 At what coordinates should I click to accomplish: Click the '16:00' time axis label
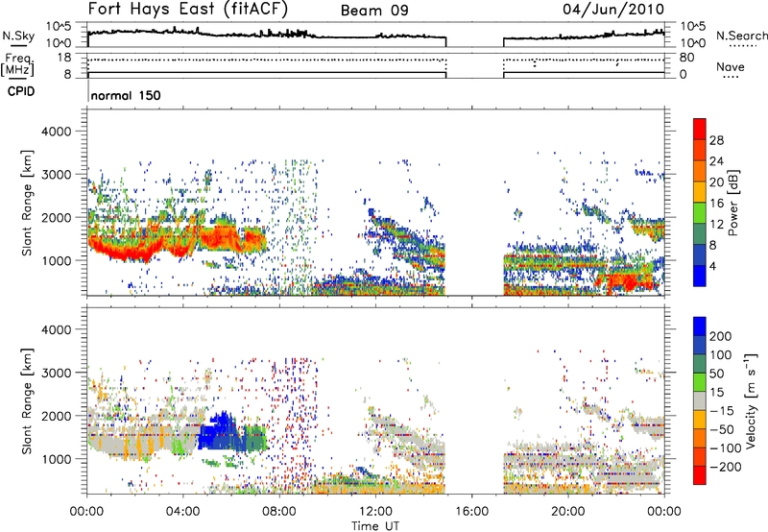click(471, 512)
